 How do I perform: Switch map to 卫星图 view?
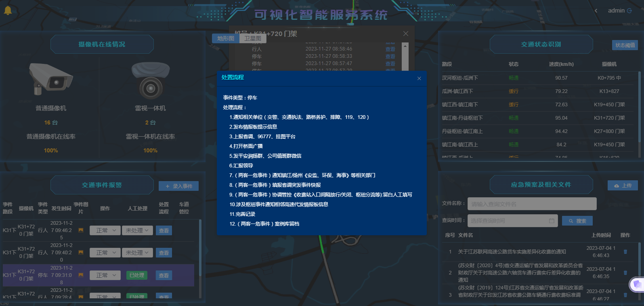tap(253, 38)
